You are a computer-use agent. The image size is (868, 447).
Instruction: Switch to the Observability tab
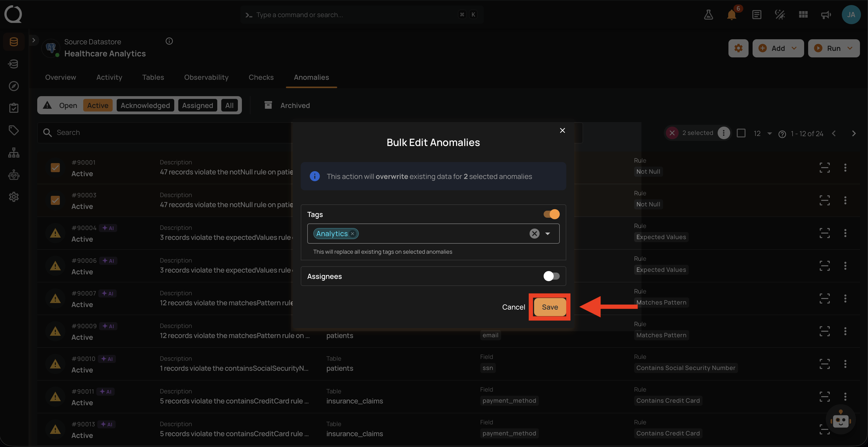(206, 77)
